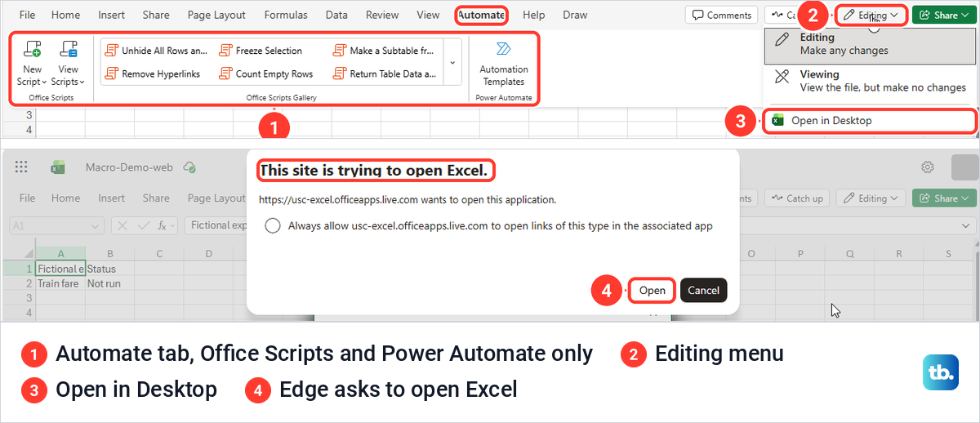Click Open in the Excel prompt dialog
The image size is (980, 423).
(x=653, y=290)
